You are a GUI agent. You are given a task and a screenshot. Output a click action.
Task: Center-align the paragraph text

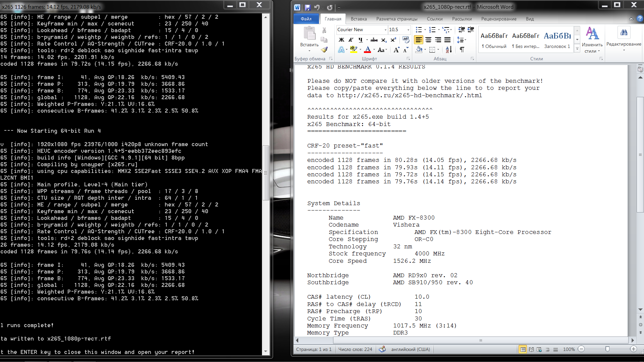(x=428, y=40)
